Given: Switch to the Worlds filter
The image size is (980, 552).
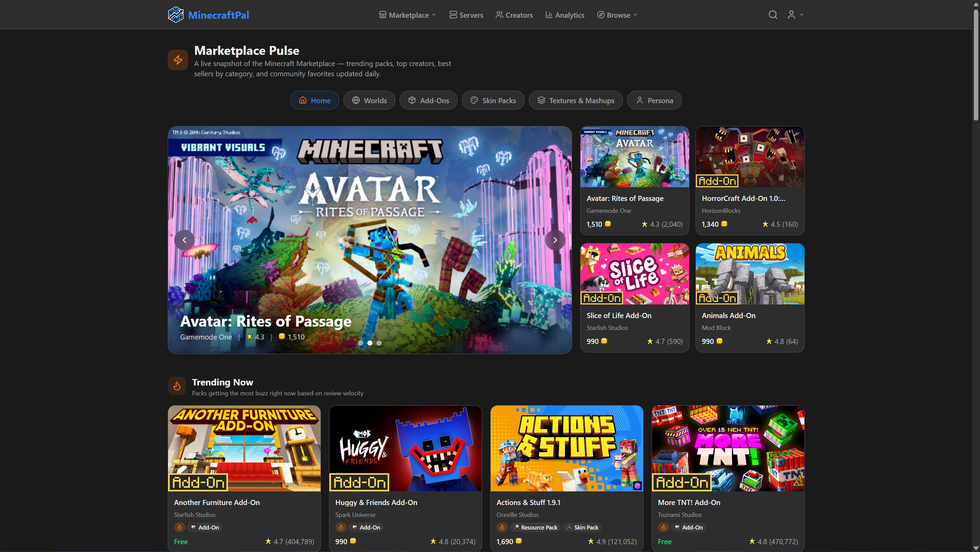Looking at the screenshot, I should click(369, 100).
